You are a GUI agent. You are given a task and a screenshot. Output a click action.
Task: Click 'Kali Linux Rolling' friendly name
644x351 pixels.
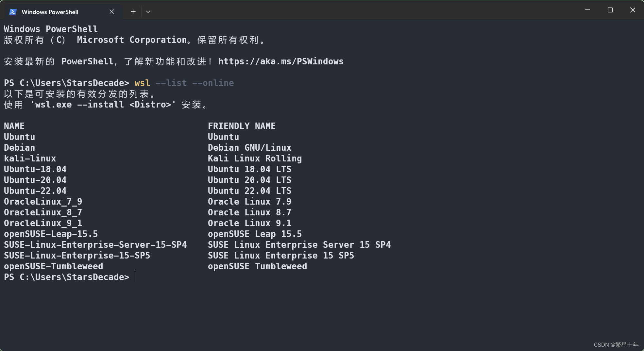point(255,159)
